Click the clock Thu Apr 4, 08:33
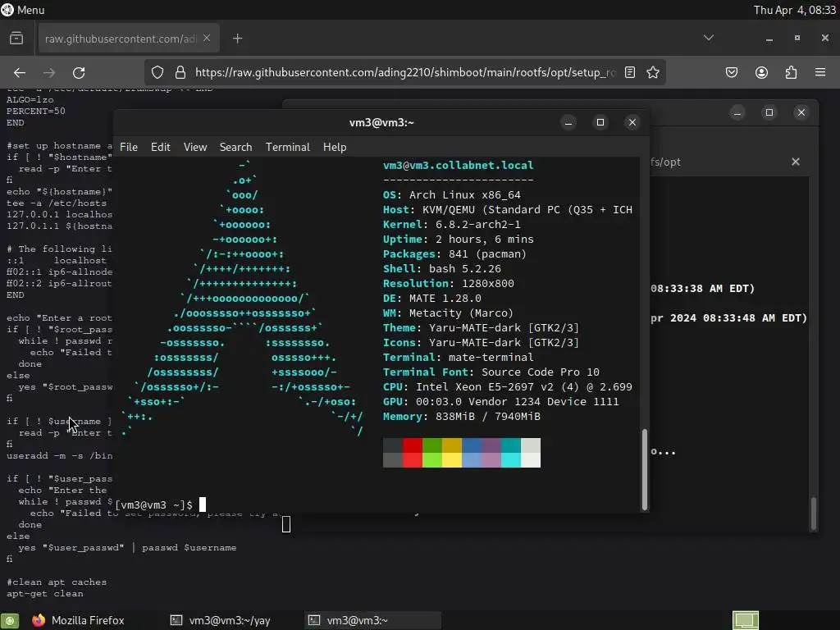The height and width of the screenshot is (630, 840). [x=794, y=10]
